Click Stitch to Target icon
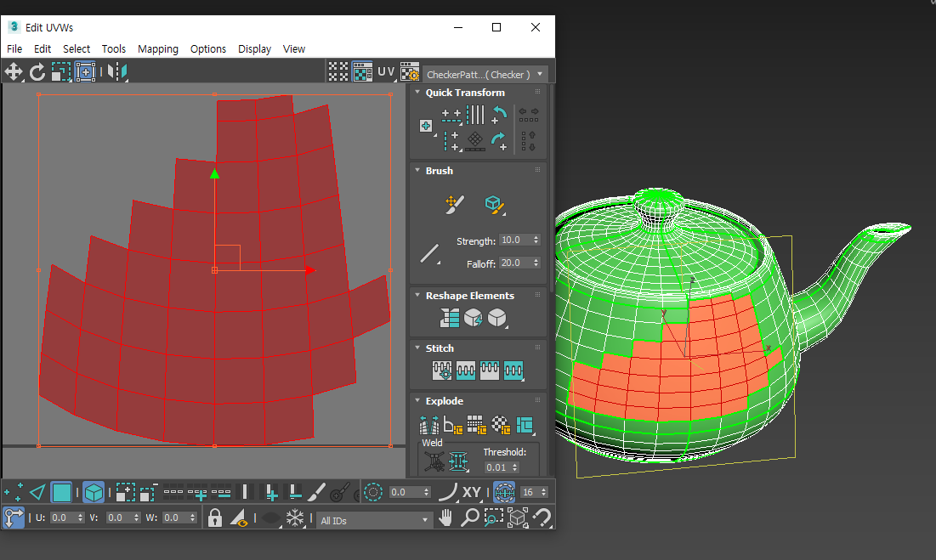The image size is (936, 560). click(442, 371)
